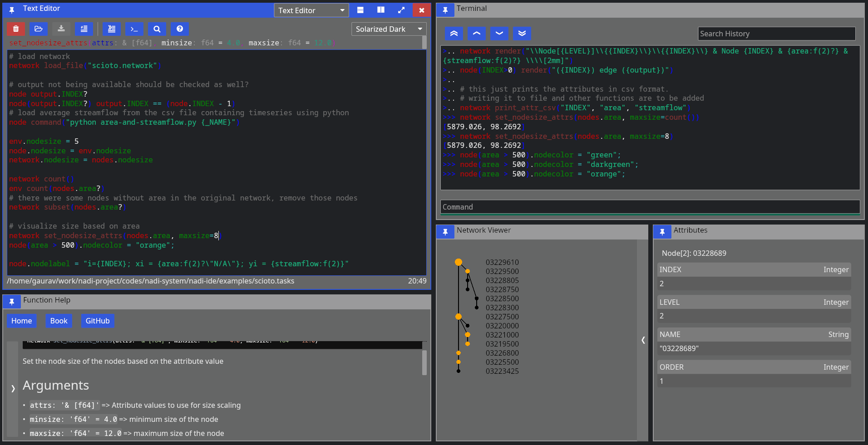Visit the GitHub page from Function Help
Viewport: 868px width, 445px height.
click(x=97, y=321)
